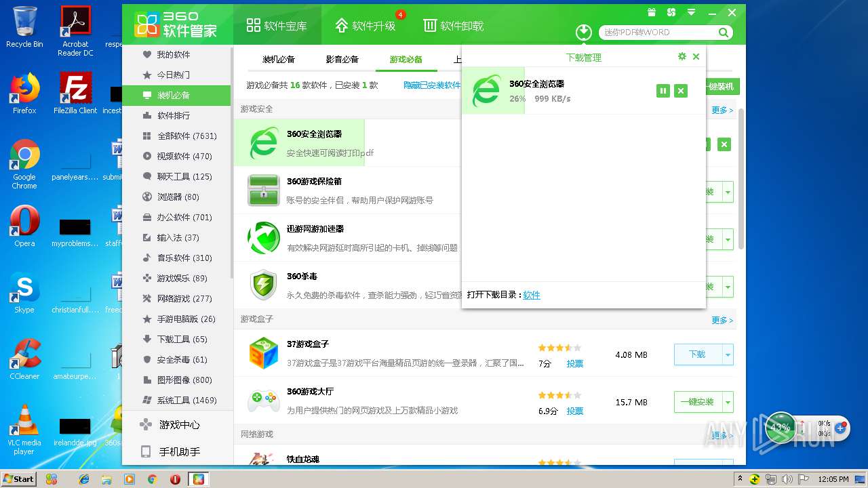The width and height of the screenshot is (868, 488).
Task: Open the download manager arrow icon
Action: [583, 32]
